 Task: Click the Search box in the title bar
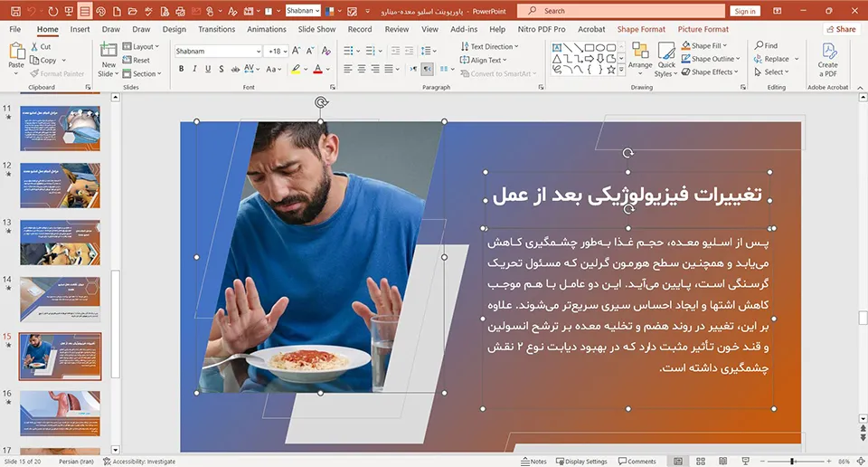[x=620, y=11]
